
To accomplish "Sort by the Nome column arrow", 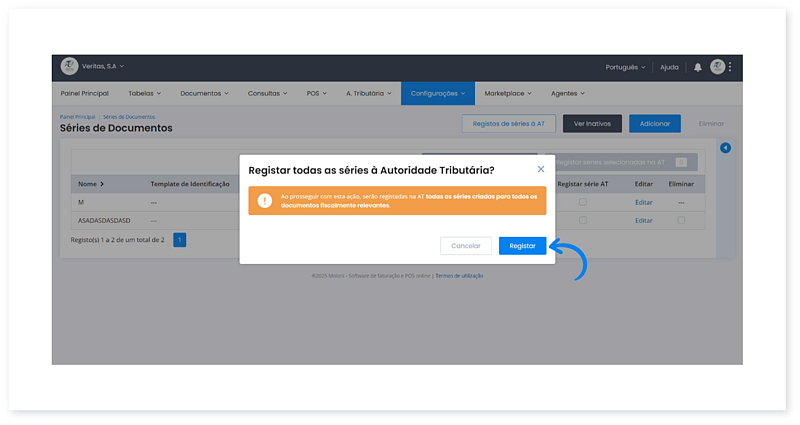I will pyautogui.click(x=102, y=184).
